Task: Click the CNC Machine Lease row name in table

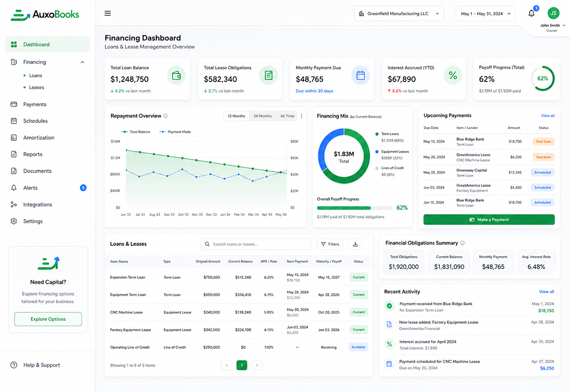Action: pyautogui.click(x=126, y=312)
